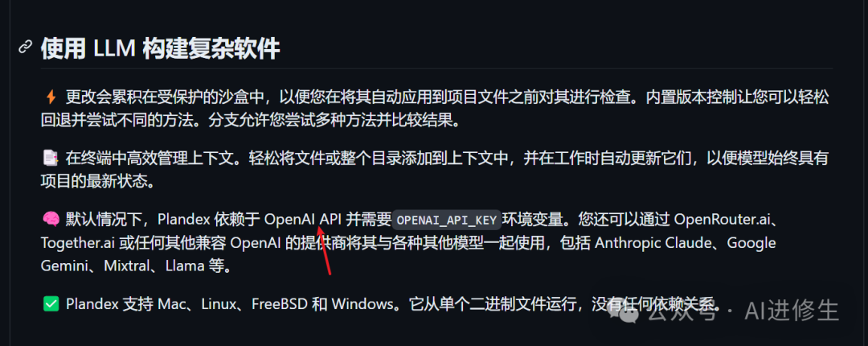This screenshot has height=346, width=868.
Task: Click the OpenAI API text before the arrow
Action: 302,219
